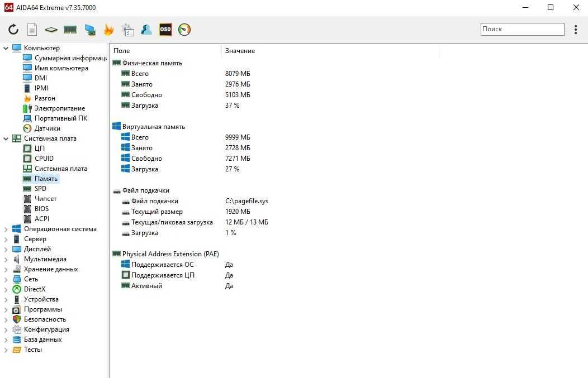Collapse the Компьютер tree node
Viewport: 588px width, 378px height.
[6, 48]
